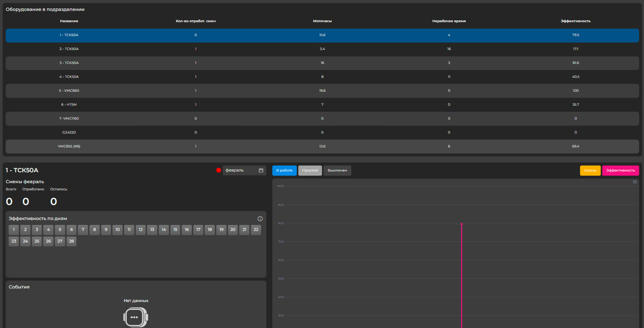Screen dimensions: 644x328
Task: Select the 5 - VMC860 equipment row
Action: click(322, 91)
